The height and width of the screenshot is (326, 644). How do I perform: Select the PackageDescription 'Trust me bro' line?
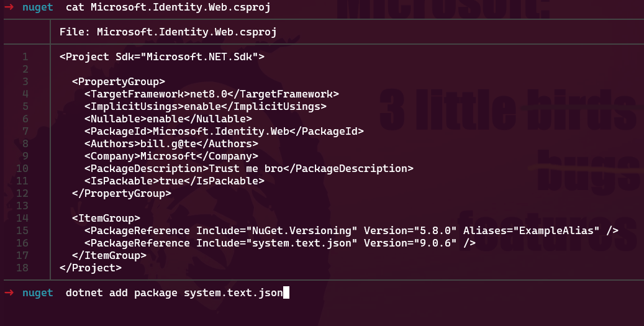click(249, 168)
